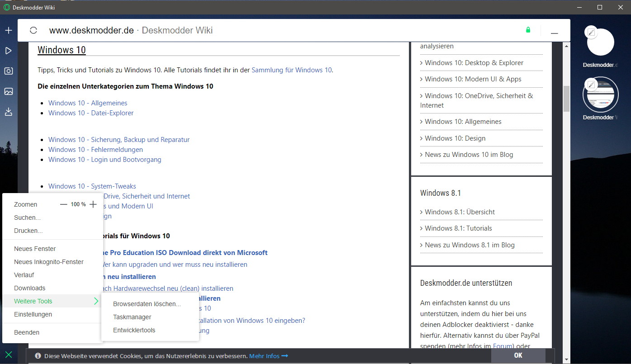Open Windows 10 - Fehlermeldungen link
The width and height of the screenshot is (631, 364).
(95, 150)
